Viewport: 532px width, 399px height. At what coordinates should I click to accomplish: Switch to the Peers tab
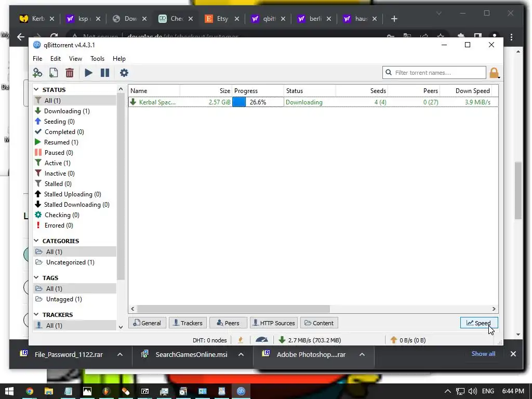[228, 323]
